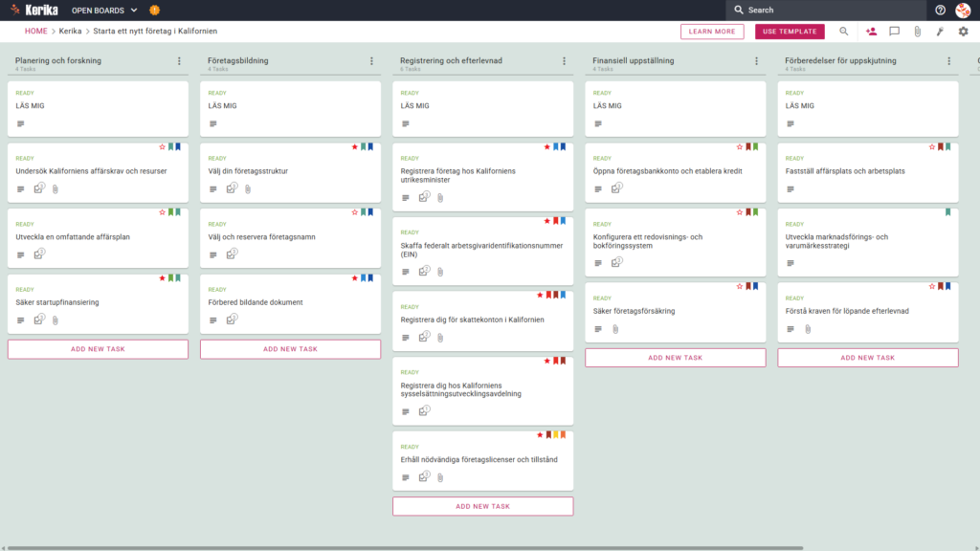The width and height of the screenshot is (980, 551).
Task: Open the user avatar profile menu
Action: coord(963,10)
